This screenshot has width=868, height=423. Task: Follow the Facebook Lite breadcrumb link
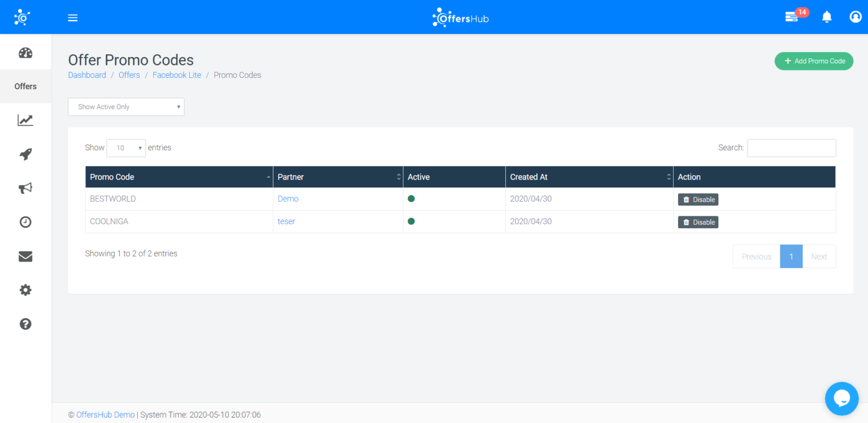tap(177, 75)
